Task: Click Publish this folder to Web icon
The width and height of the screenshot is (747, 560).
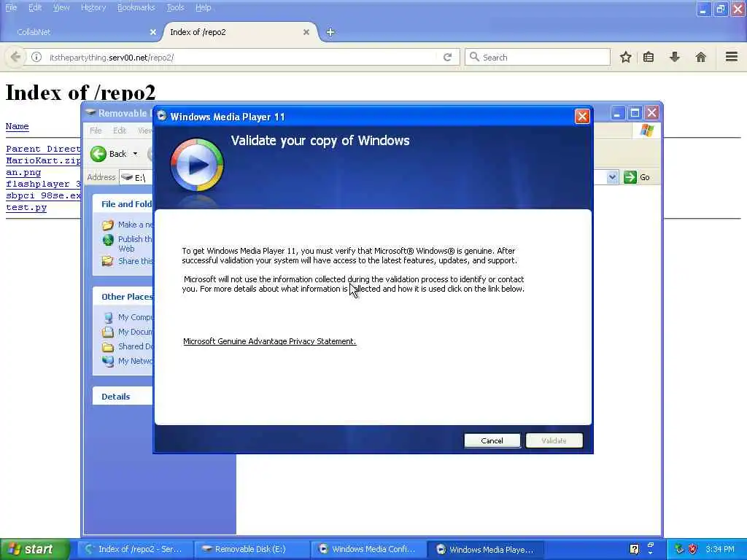Action: point(108,239)
